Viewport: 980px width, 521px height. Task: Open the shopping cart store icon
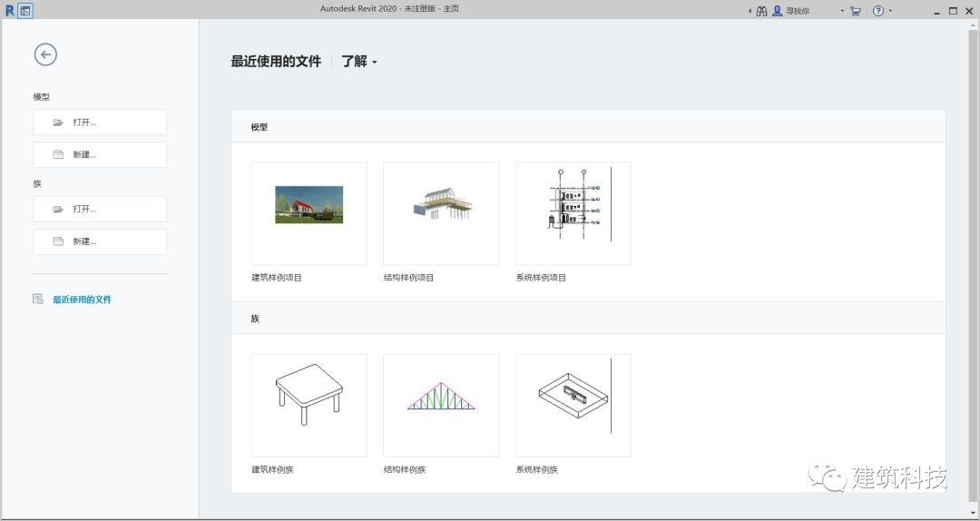(x=856, y=11)
